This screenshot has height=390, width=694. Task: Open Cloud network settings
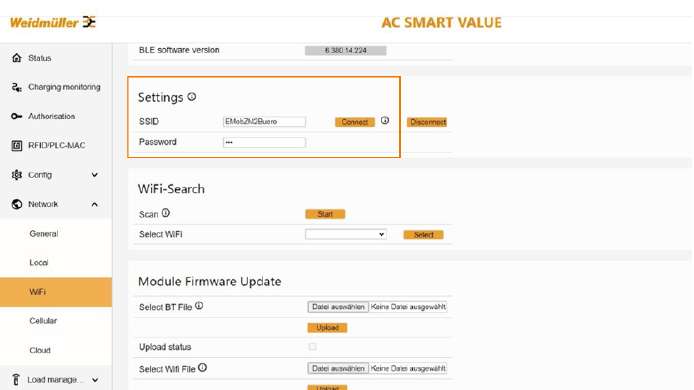[40, 350]
